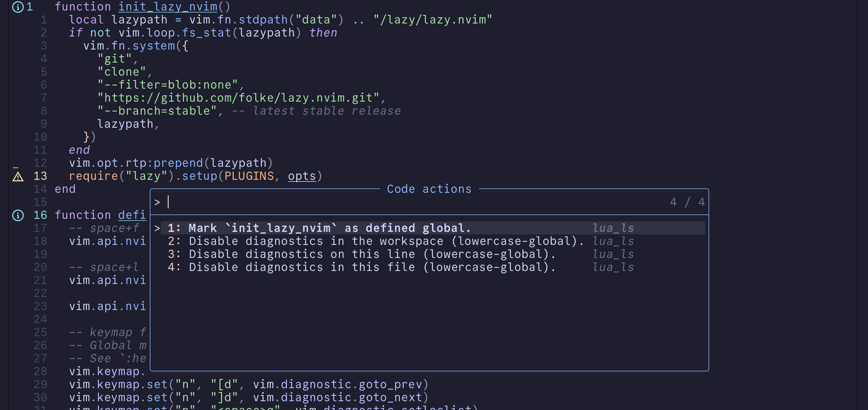This screenshot has height=410, width=868.
Task: Click line number 13 in the gutter
Action: click(x=40, y=176)
